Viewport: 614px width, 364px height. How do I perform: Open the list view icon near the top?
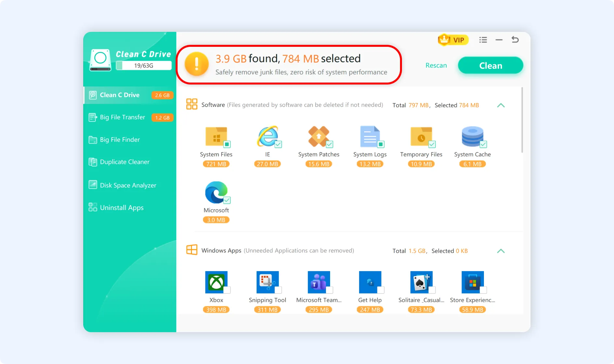pos(483,40)
